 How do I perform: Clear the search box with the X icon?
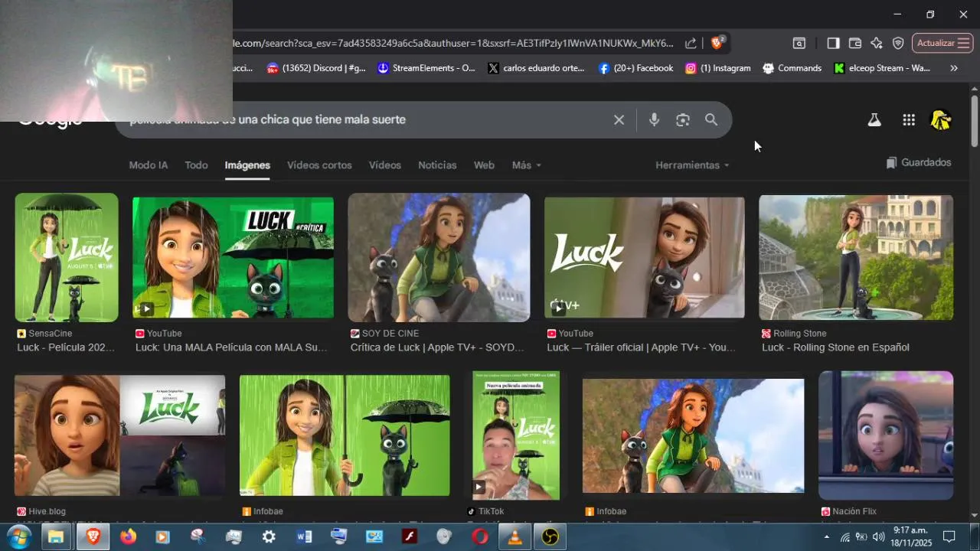coord(619,120)
